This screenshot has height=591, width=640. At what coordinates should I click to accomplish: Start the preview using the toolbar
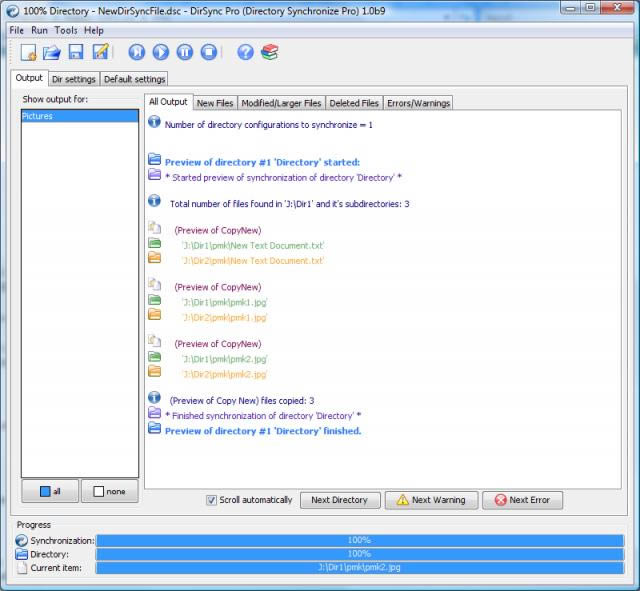coord(137,52)
